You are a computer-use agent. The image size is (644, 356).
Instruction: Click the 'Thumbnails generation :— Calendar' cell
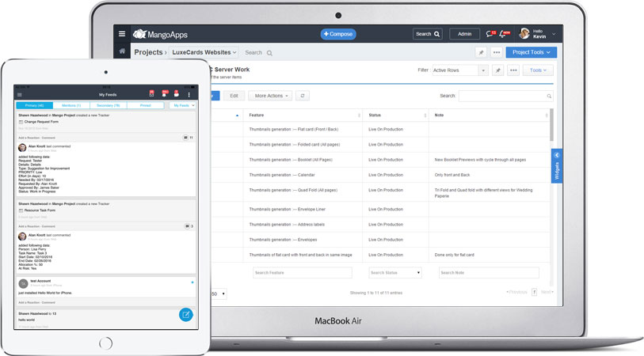(x=282, y=175)
